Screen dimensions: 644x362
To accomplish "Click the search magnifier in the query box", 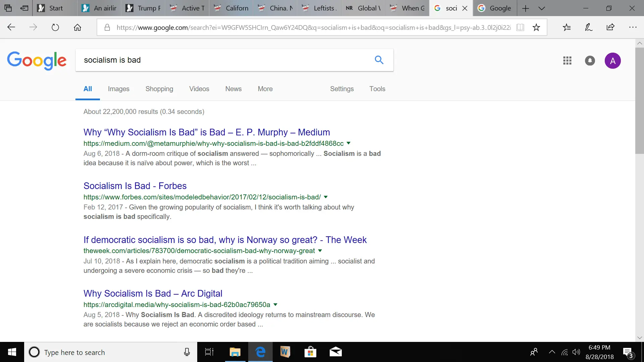I will coord(379,60).
